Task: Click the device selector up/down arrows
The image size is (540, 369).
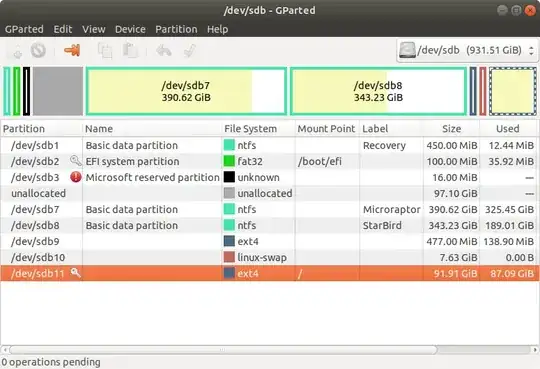Action: 531,51
